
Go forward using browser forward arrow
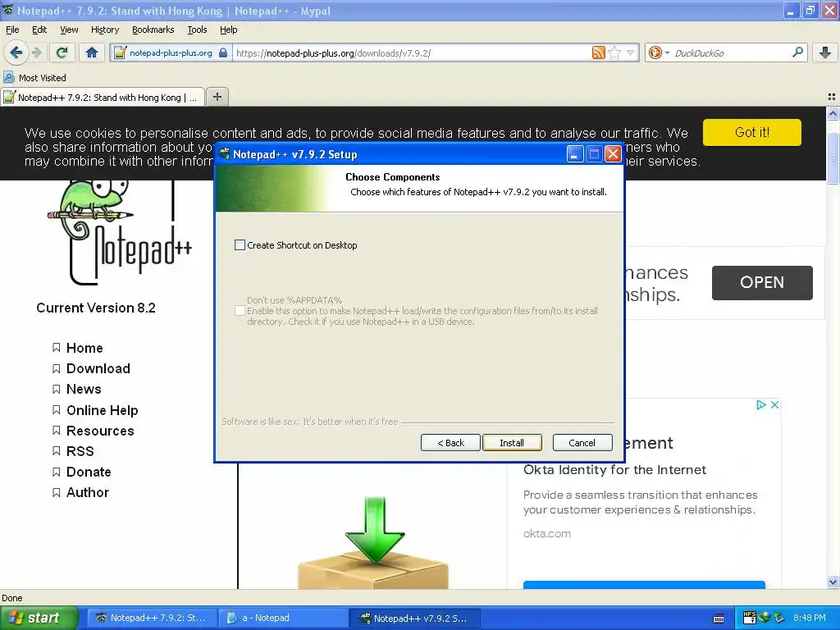pos(37,52)
